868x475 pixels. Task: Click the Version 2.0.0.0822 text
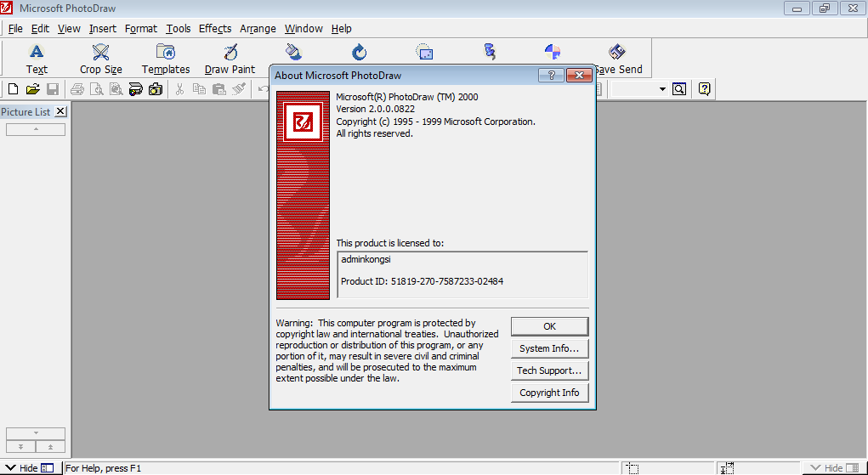(375, 109)
